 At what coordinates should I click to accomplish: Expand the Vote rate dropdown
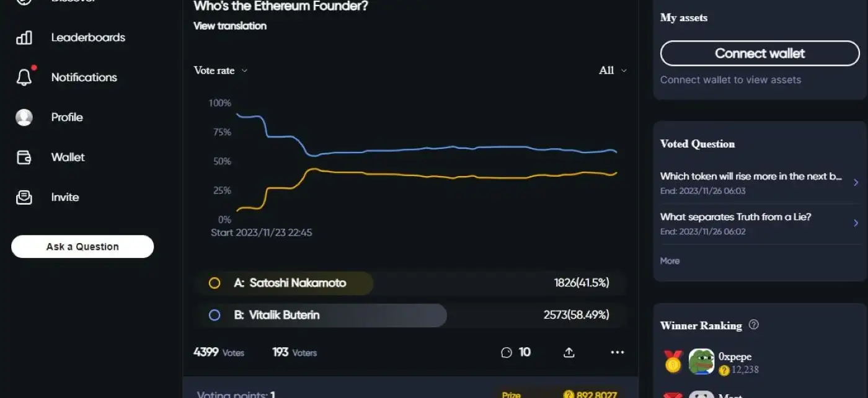(221, 71)
